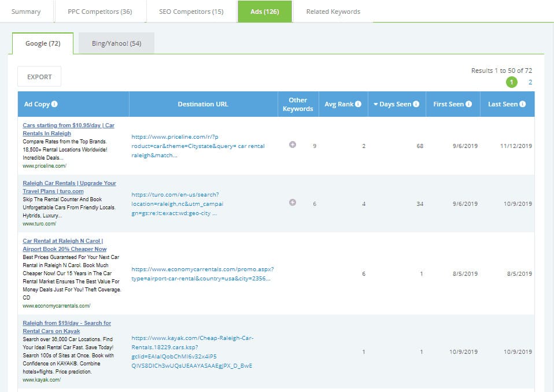Open the turo.com destination URL
Viewport: 554px width, 392px height.
pyautogui.click(x=178, y=204)
